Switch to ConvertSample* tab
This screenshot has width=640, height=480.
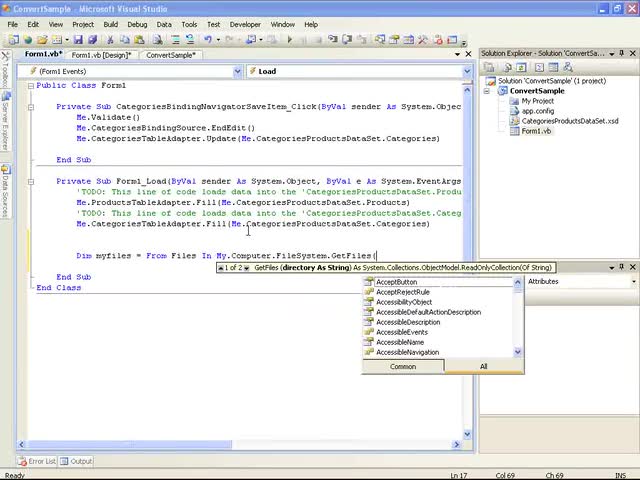click(171, 55)
